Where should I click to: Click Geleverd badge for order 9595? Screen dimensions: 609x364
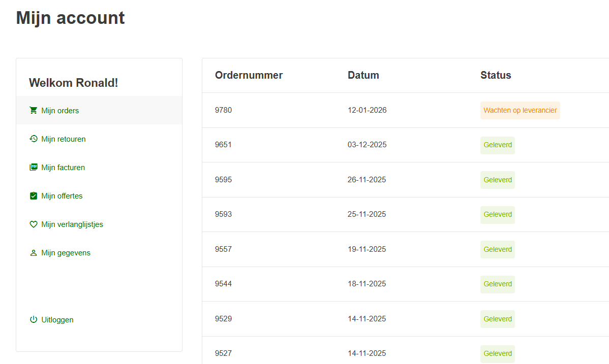pos(498,180)
